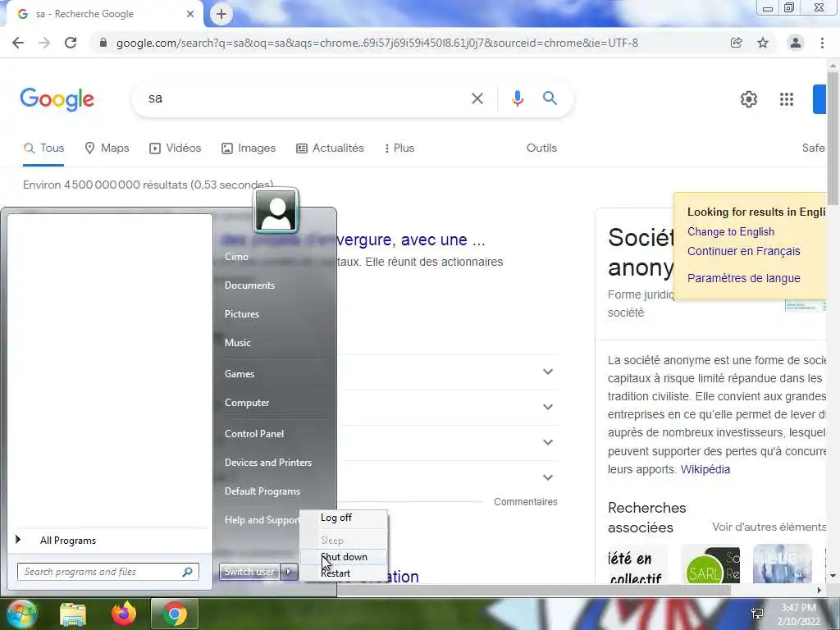Open Chrome's three-dot menu
The image size is (840, 630).
tap(822, 43)
